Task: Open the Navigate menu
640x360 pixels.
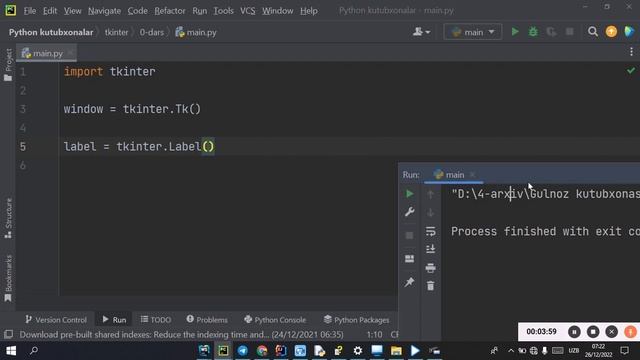Action: tap(104, 11)
